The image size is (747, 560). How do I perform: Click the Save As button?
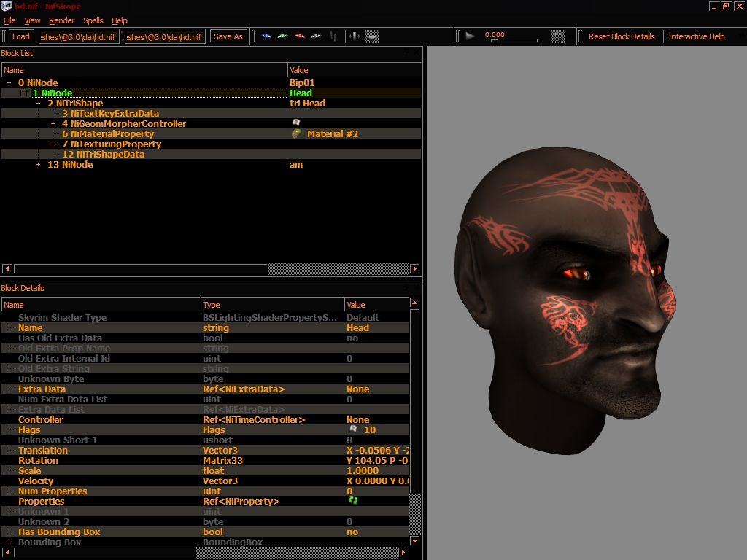point(228,36)
